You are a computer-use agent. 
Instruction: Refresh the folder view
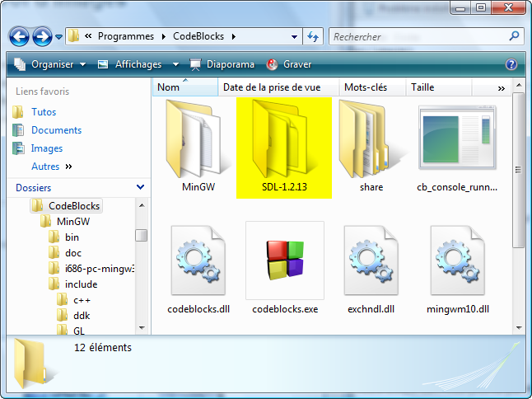pyautogui.click(x=312, y=36)
